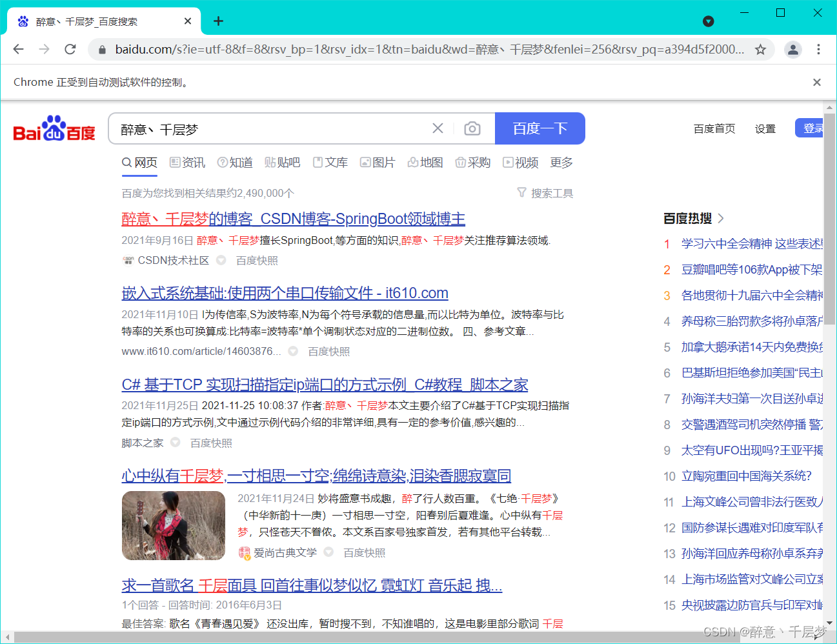Viewport: 837px width, 644px height.
Task: Open hot search 太空有UFO出现吗
Action: (752, 450)
